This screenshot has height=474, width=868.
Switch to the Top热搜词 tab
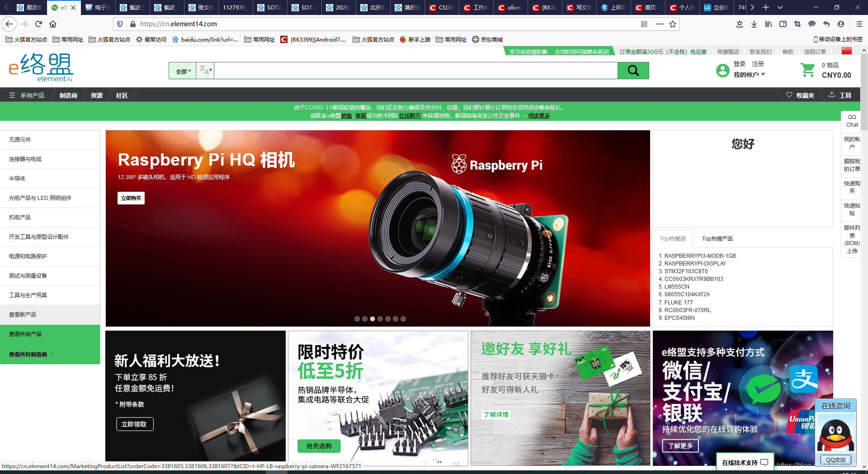[x=673, y=238]
